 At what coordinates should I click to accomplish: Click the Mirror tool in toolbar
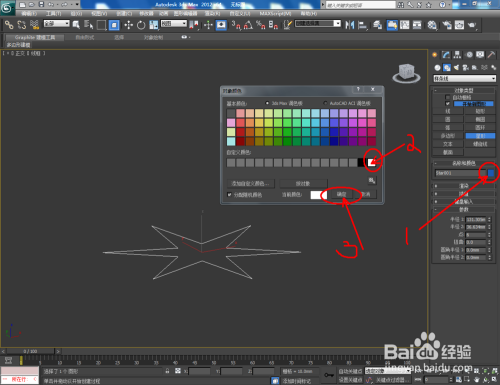[x=349, y=25]
